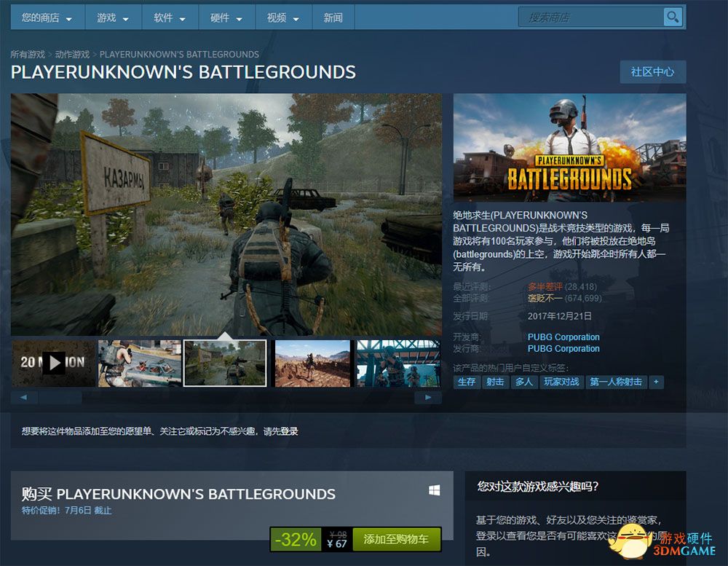Image resolution: width=728 pixels, height=566 pixels.
Task: Select the bridge screenshot thumbnail
Action: [398, 363]
